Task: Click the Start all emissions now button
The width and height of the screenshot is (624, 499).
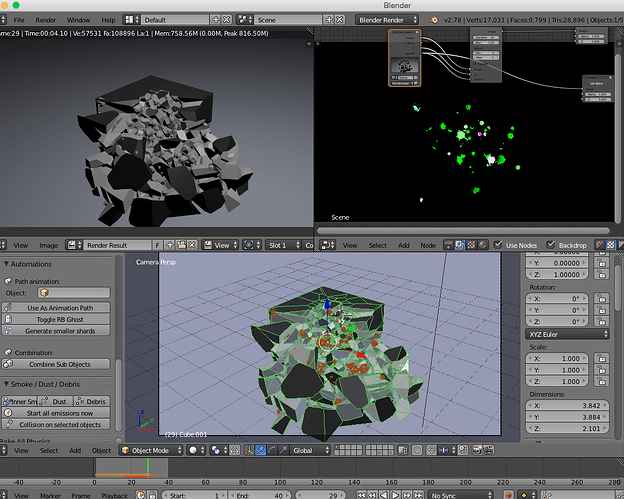Action: (x=56, y=413)
